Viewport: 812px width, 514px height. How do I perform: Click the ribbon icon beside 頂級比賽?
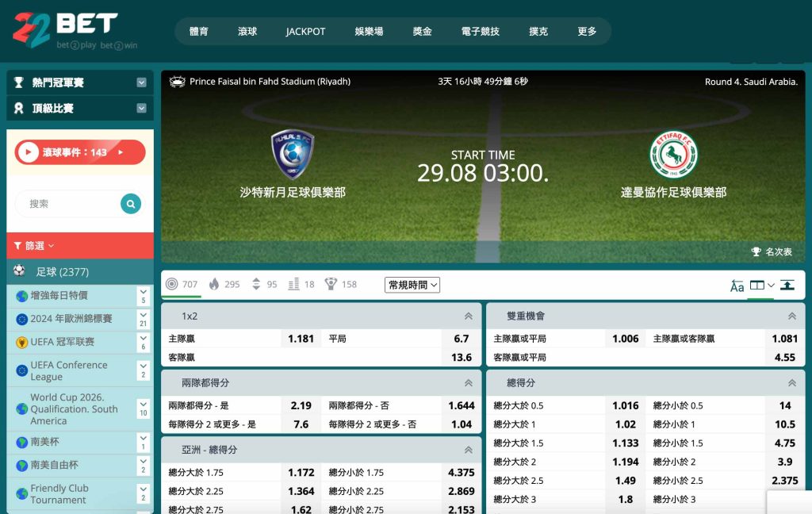pyautogui.click(x=19, y=109)
